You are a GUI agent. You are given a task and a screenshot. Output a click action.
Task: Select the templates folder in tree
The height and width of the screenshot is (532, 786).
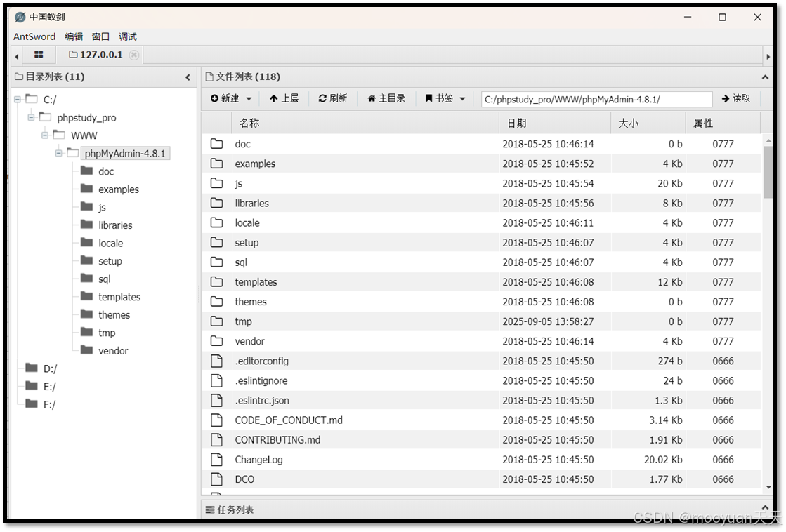click(119, 297)
